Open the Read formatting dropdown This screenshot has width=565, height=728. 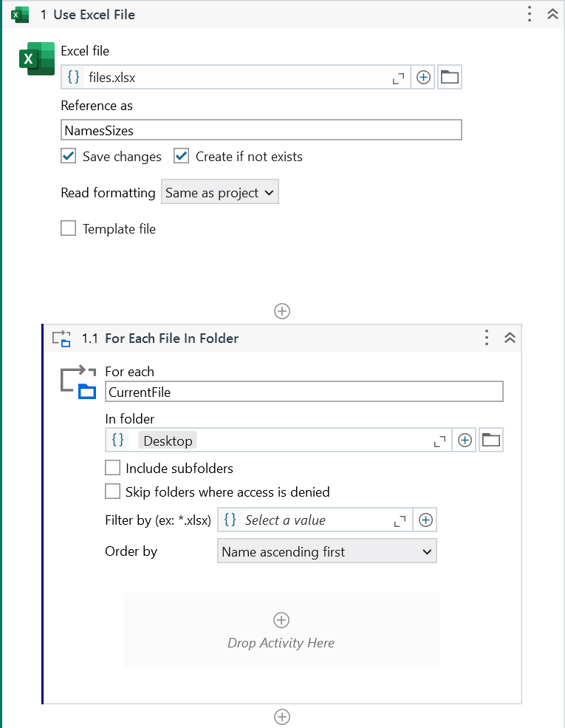click(x=219, y=193)
